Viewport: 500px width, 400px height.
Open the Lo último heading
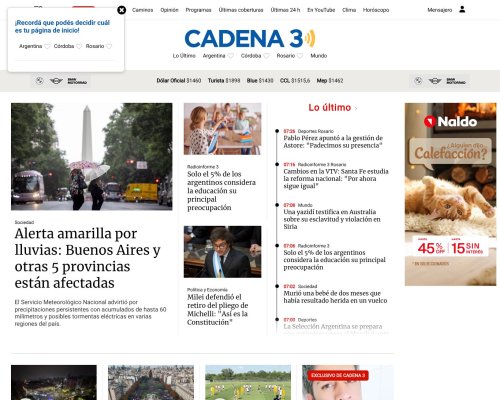[330, 108]
